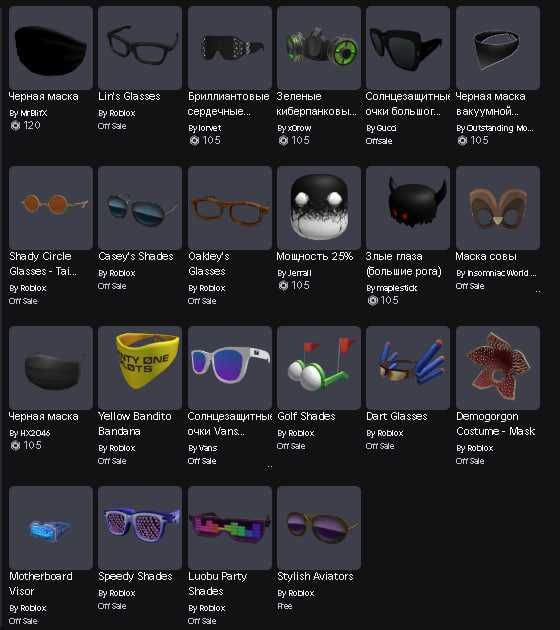560x630 pixels.
Task: Visit creator Gucci's profile link
Action: [386, 128]
